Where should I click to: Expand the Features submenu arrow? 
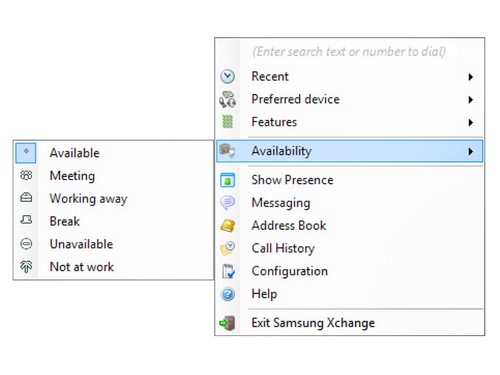[x=470, y=122]
